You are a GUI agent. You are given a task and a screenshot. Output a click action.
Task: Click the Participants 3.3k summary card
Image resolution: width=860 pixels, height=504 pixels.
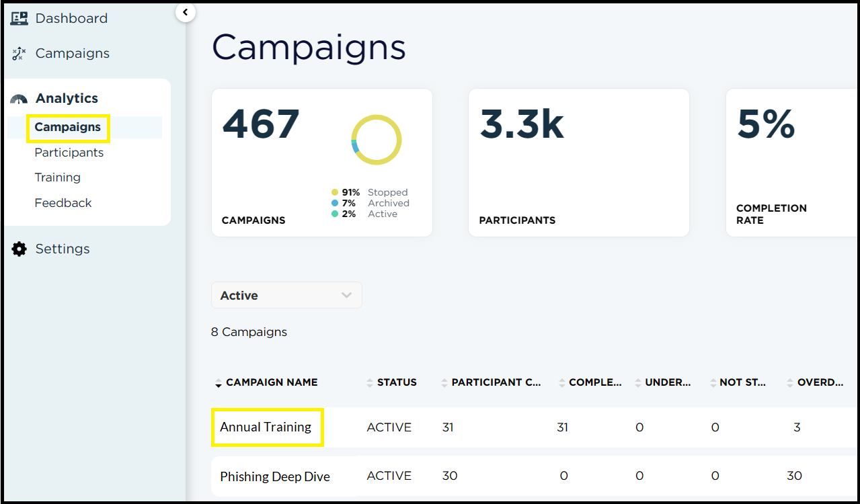click(578, 163)
